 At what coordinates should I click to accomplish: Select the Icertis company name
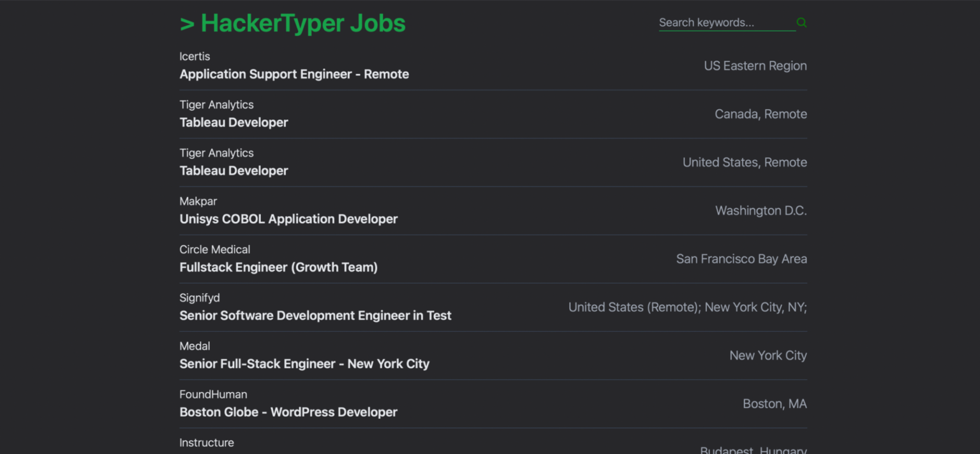coord(195,57)
